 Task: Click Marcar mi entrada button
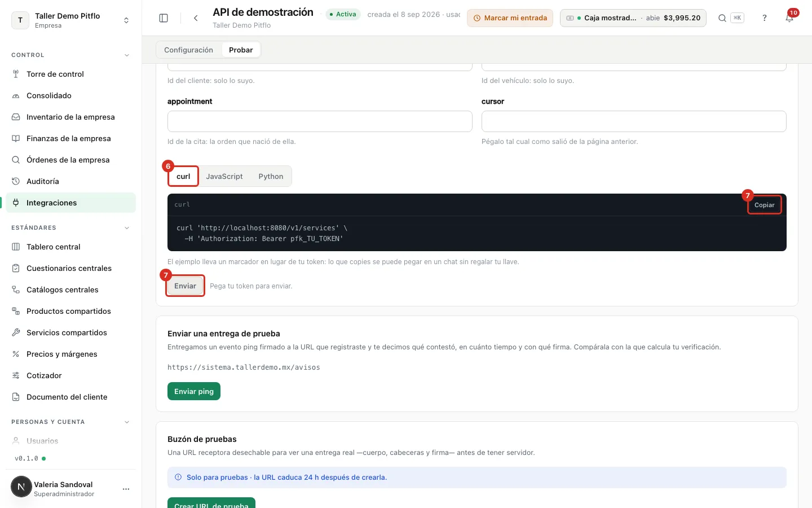(510, 18)
